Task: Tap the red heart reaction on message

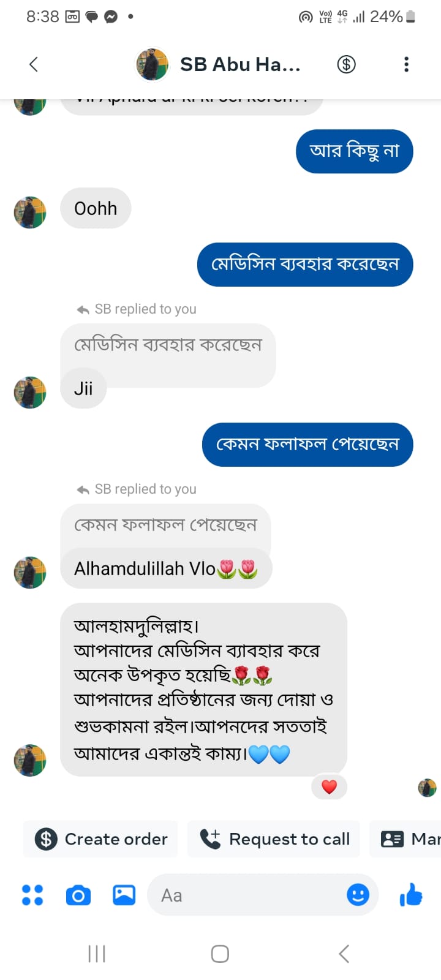Action: [330, 787]
